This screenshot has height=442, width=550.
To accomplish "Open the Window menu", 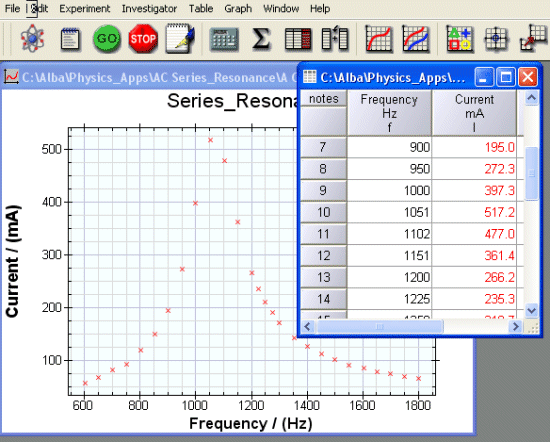I will pos(281,8).
